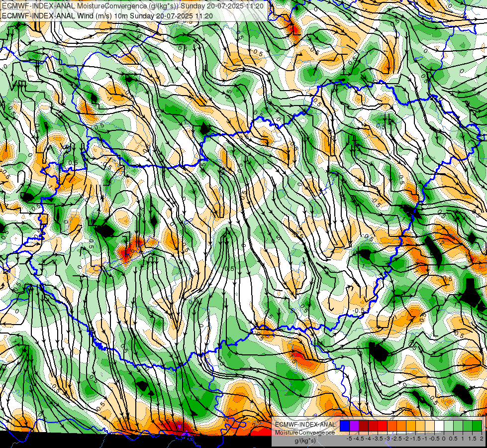
Task: Choose the darkest green swatch between 1.5 and 2
Action: pyautogui.click(x=477, y=426)
